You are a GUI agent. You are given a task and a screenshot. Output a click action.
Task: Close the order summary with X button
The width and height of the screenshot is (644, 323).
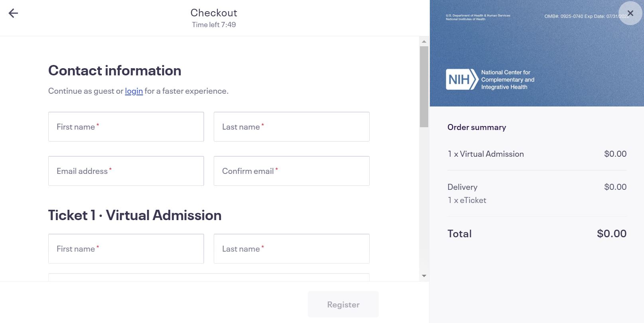(630, 13)
